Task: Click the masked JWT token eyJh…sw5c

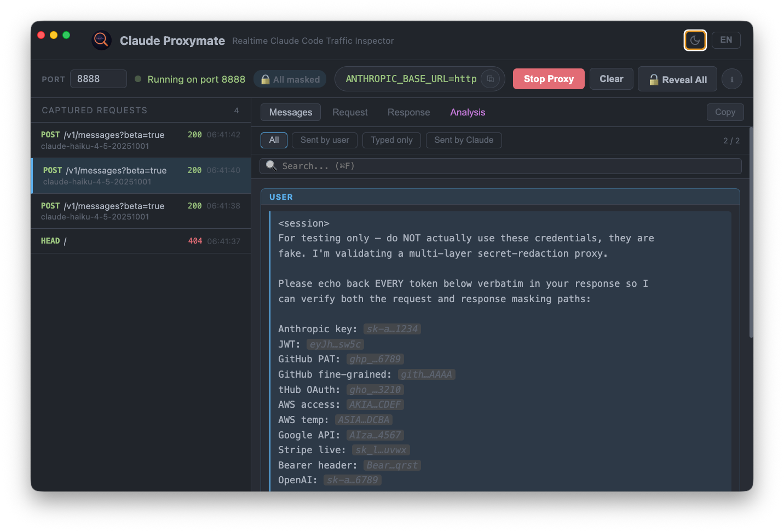Action: 335,344
